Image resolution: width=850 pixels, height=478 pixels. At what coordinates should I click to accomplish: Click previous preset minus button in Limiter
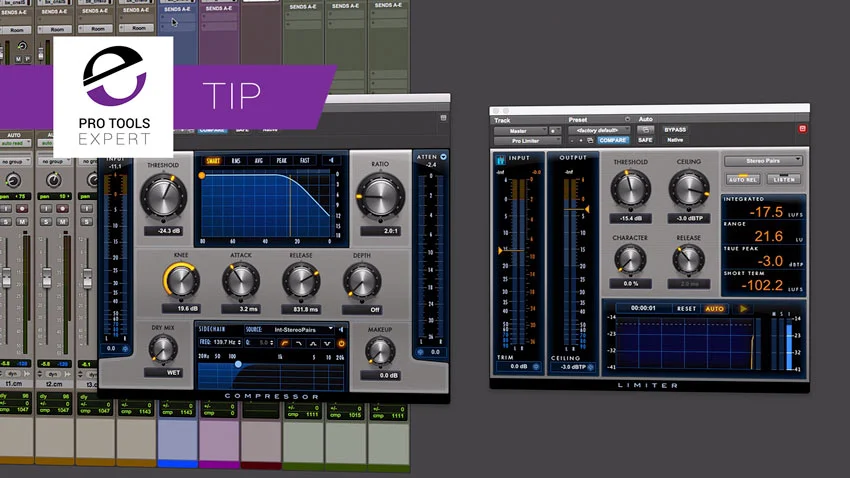point(571,140)
